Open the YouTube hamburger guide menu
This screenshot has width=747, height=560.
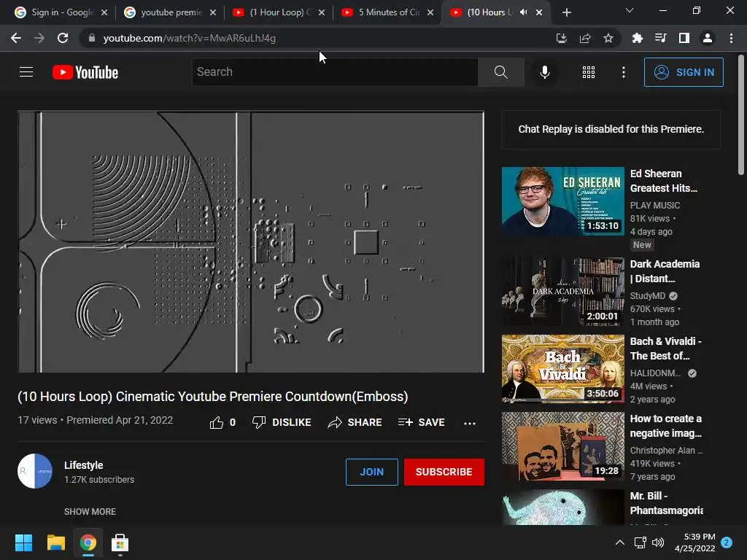pyautogui.click(x=26, y=72)
